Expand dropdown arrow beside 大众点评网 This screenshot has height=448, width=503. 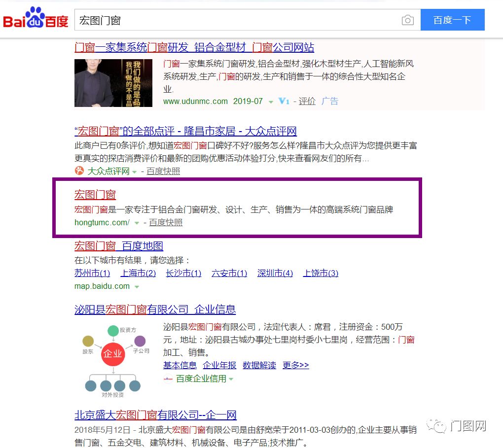[135, 172]
